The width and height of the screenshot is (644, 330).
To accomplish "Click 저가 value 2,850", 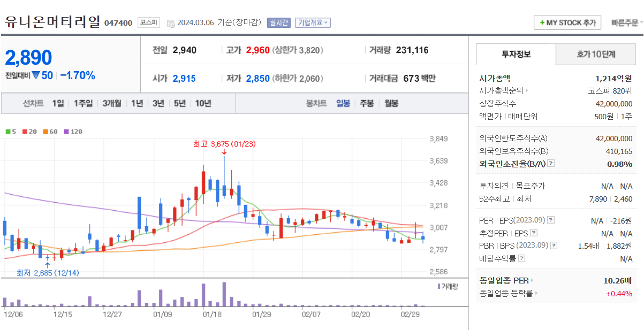I will coord(258,79).
